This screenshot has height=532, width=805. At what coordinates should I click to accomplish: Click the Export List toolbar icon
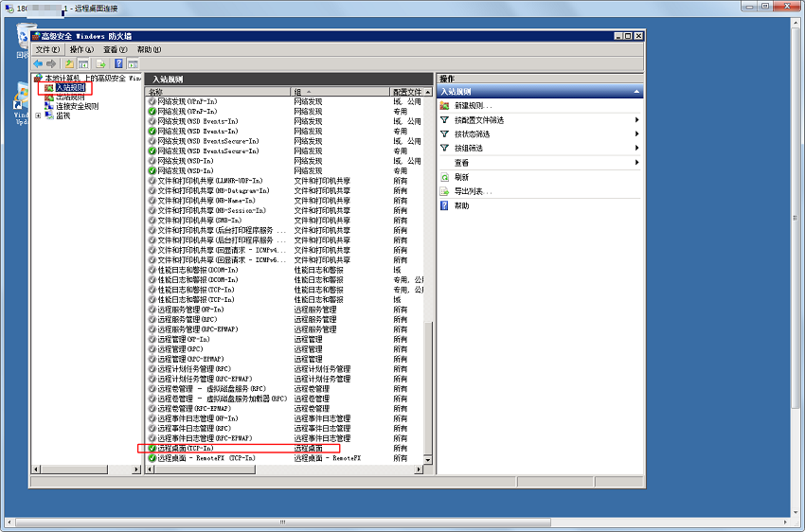[100, 63]
